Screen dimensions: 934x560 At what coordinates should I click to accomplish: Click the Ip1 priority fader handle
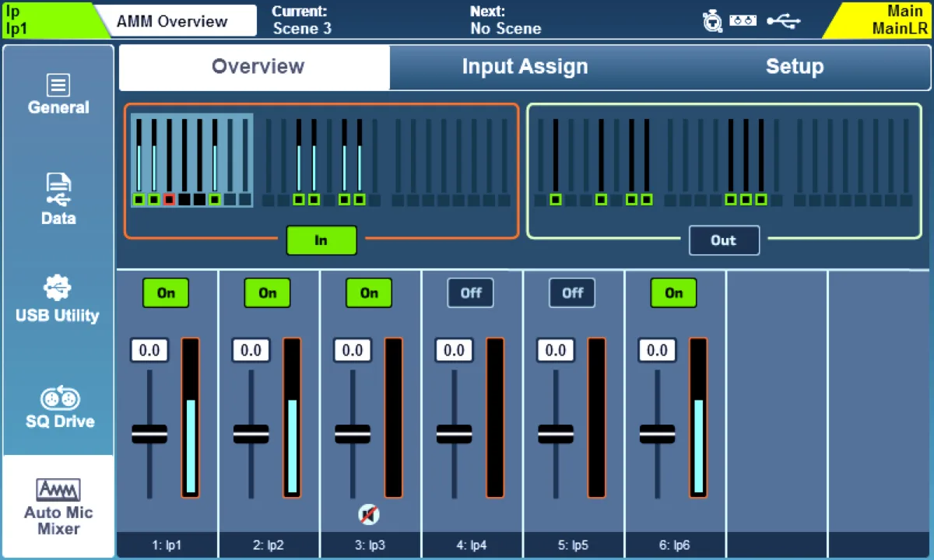pyautogui.click(x=149, y=434)
